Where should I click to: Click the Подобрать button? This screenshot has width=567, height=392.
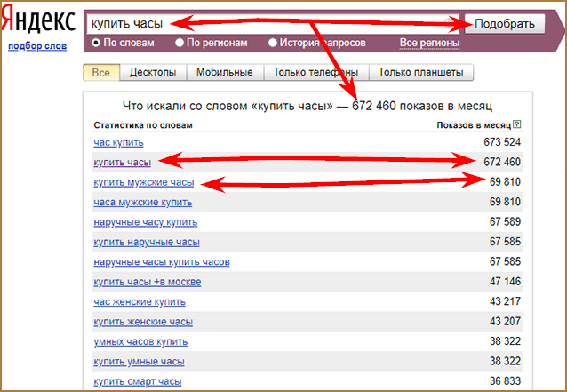pyautogui.click(x=505, y=24)
